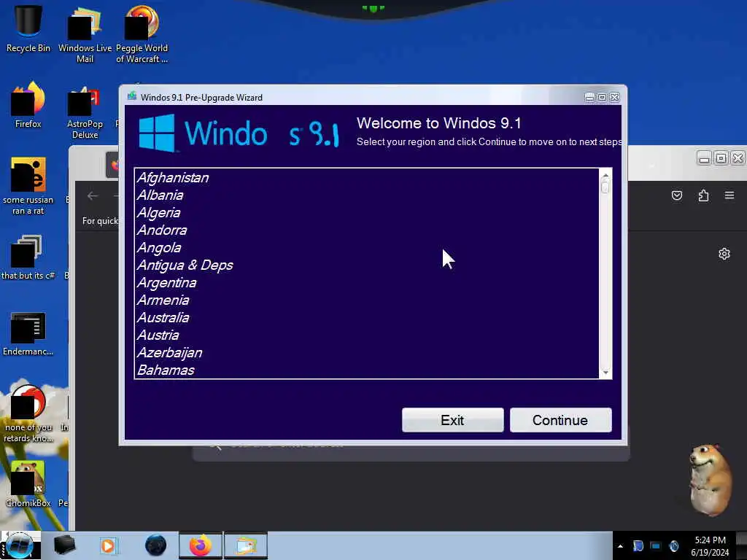Click the region list scroll down arrow
The width and height of the screenshot is (747, 560).
point(605,373)
